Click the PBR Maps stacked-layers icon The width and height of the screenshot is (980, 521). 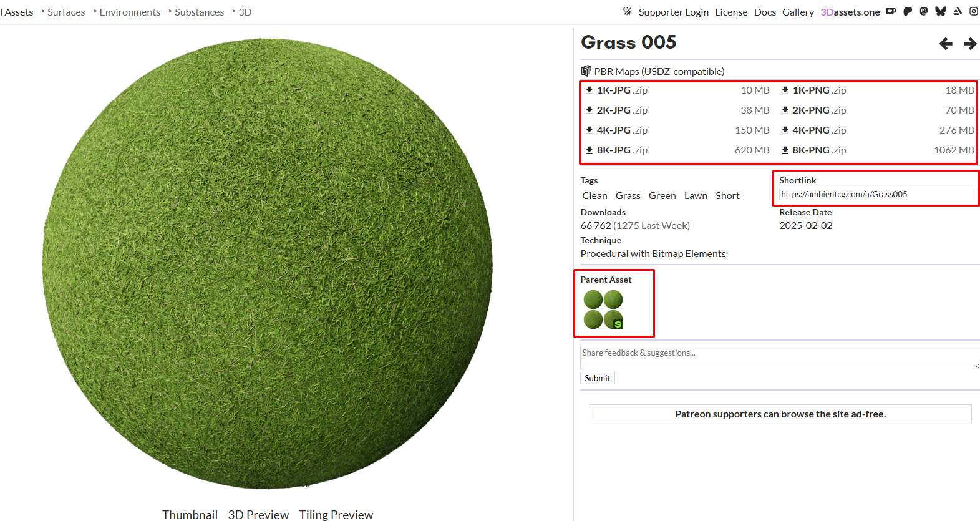coord(586,71)
